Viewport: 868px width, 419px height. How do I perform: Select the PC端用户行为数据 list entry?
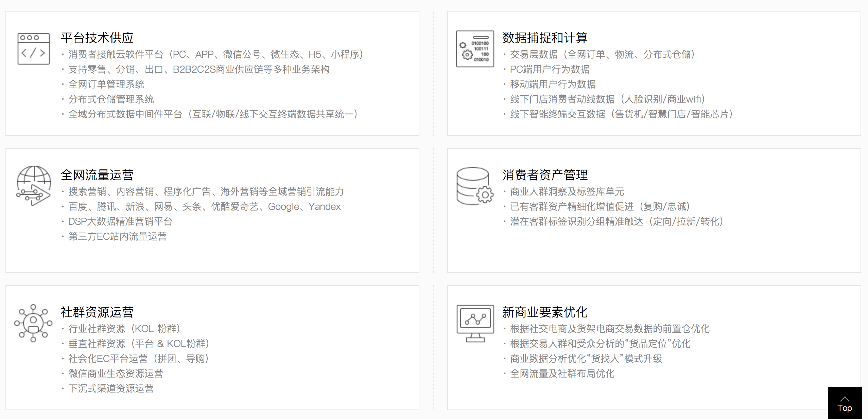pyautogui.click(x=550, y=69)
